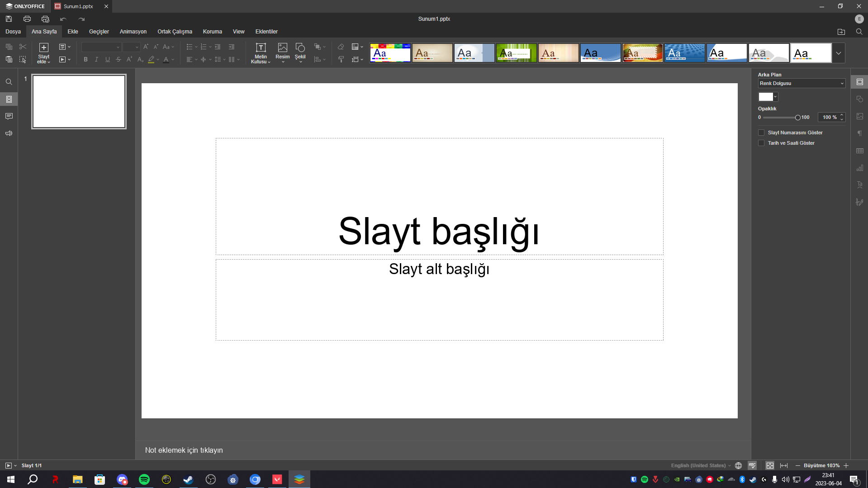Open the numbered list dropdown

206,47
